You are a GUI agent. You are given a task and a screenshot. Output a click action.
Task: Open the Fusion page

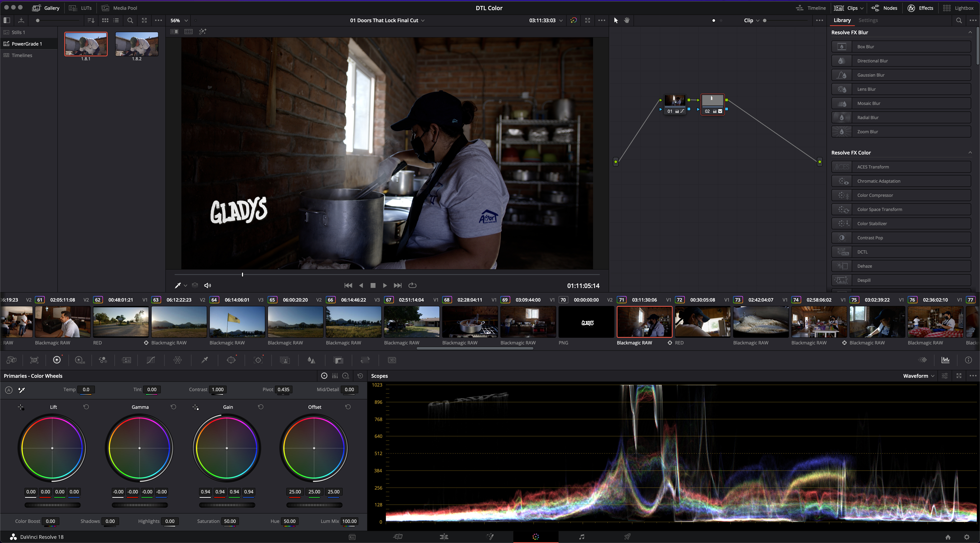tap(490, 537)
